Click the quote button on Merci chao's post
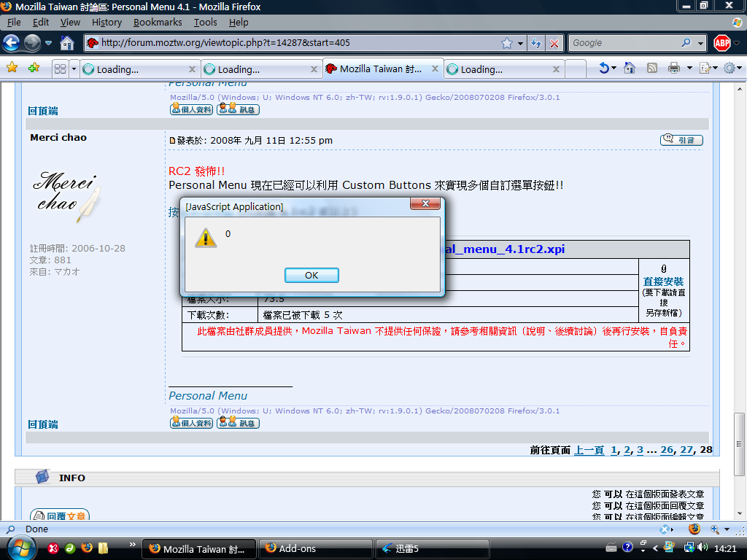 [x=681, y=139]
